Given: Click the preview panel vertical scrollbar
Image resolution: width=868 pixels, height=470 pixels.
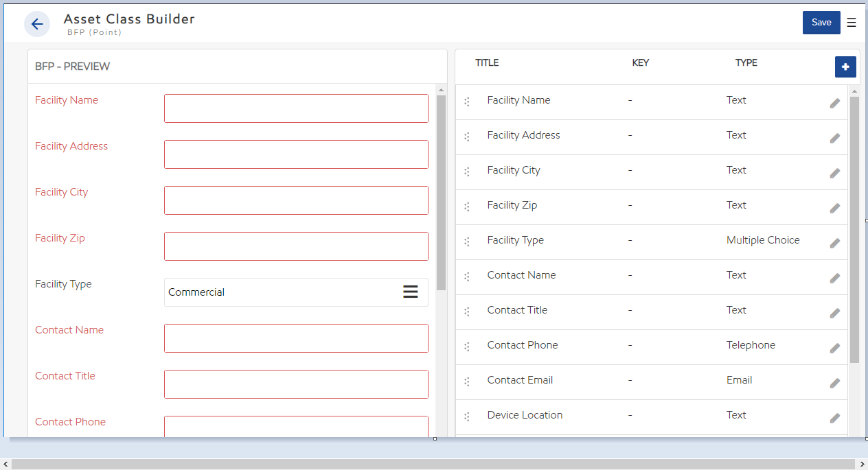Looking at the screenshot, I should (x=441, y=192).
